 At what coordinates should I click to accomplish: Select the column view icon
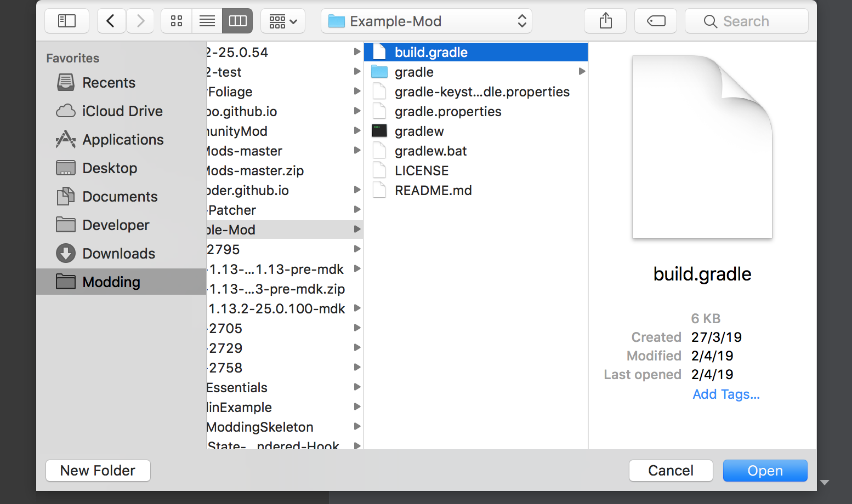pos(237,21)
